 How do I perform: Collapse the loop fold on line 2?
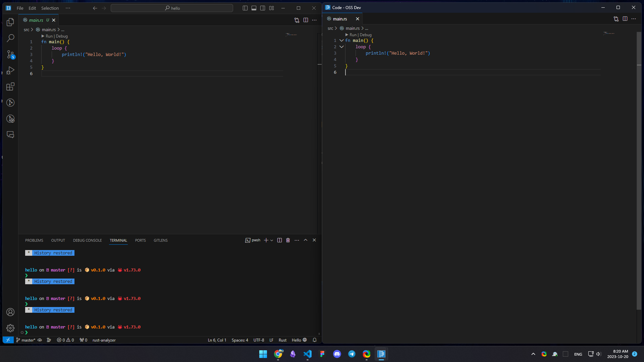click(x=341, y=47)
